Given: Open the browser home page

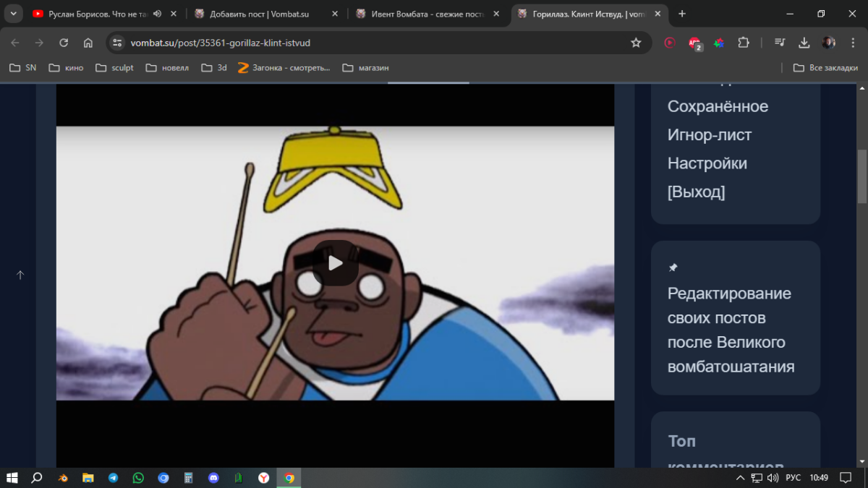Looking at the screenshot, I should click(88, 43).
